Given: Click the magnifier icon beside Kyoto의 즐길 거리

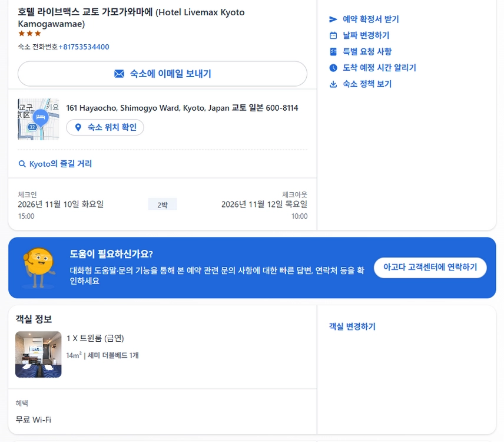Looking at the screenshot, I should (x=22, y=164).
